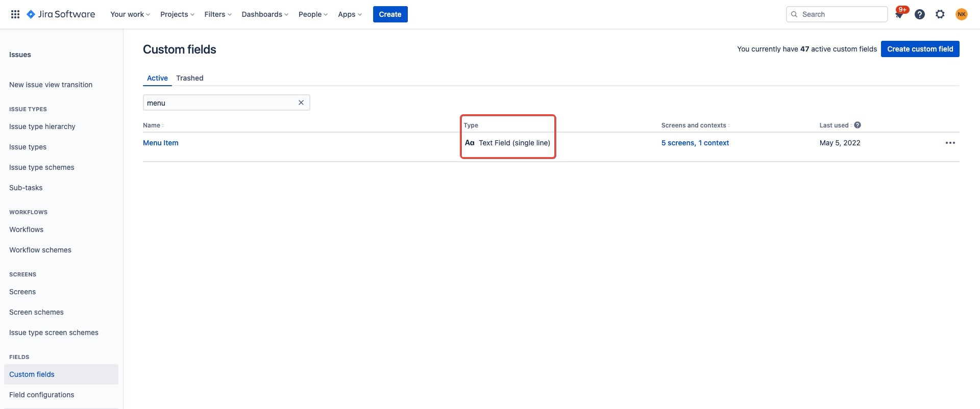Sort by Last used column
Viewport: 980px width, 409px height.
(x=836, y=125)
